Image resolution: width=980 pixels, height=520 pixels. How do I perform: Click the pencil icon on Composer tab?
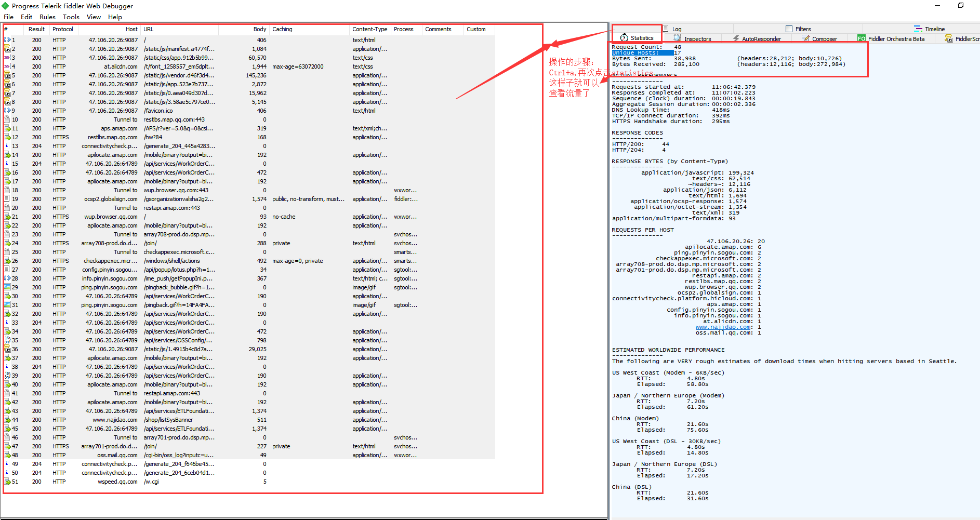[x=805, y=38]
